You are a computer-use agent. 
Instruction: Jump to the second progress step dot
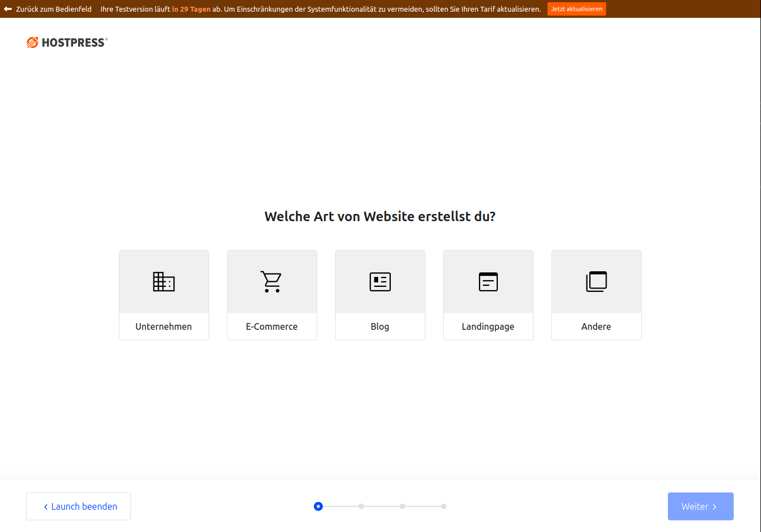(x=361, y=506)
